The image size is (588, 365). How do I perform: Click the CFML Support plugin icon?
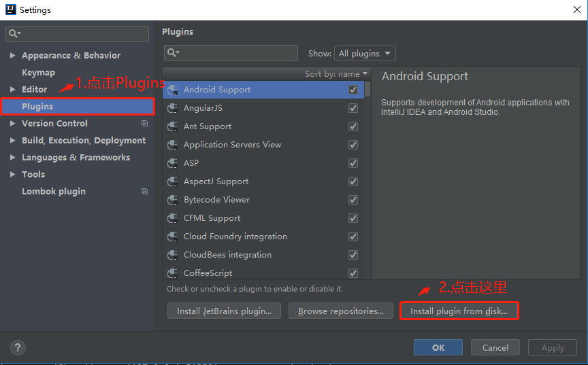point(172,218)
